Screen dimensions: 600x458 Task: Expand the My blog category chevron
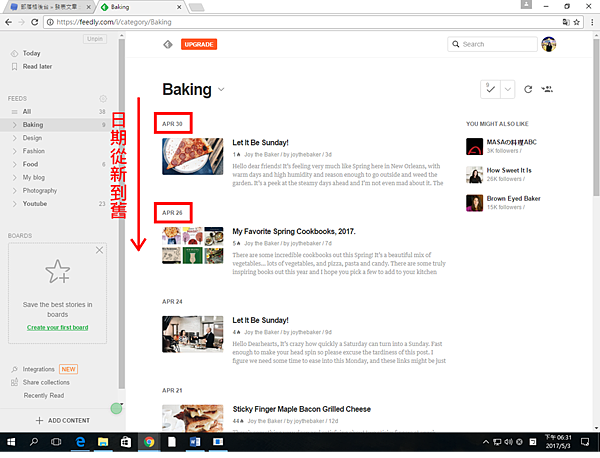click(x=15, y=178)
